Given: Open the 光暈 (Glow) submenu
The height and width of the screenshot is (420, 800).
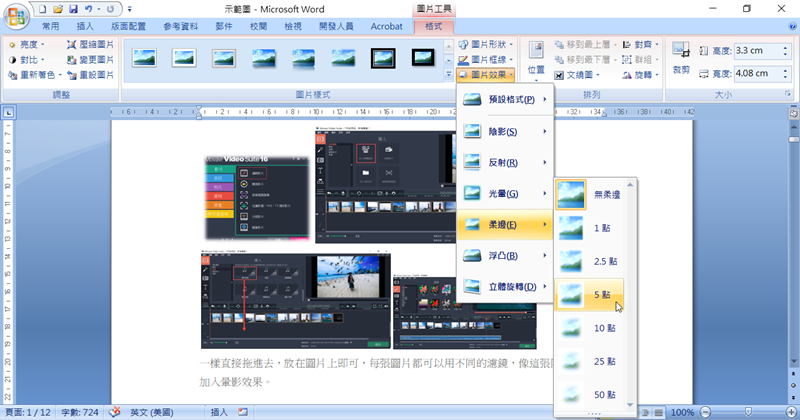Looking at the screenshot, I should [x=504, y=193].
